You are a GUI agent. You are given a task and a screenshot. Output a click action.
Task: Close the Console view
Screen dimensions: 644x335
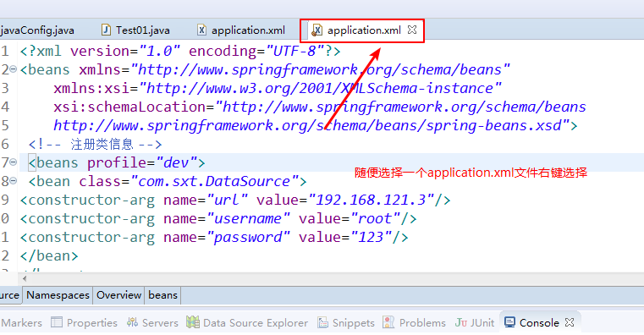pos(570,322)
